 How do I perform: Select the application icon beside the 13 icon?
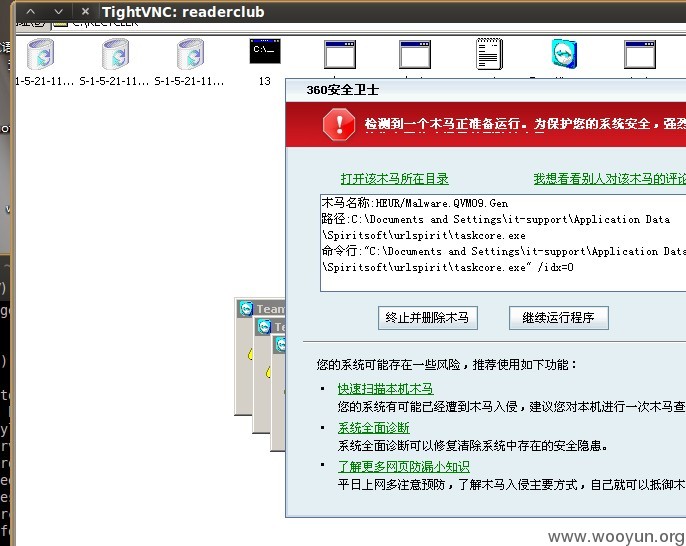pyautogui.click(x=340, y=54)
